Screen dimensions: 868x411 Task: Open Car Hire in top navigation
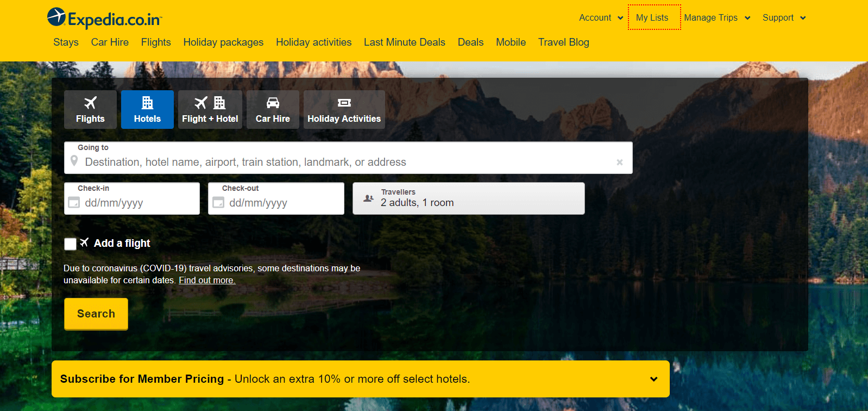(110, 42)
